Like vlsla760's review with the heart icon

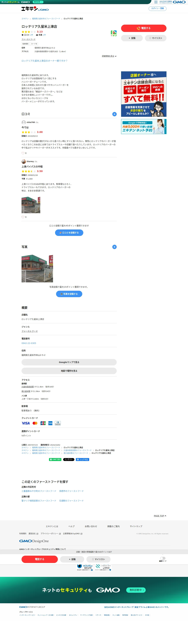23,153
